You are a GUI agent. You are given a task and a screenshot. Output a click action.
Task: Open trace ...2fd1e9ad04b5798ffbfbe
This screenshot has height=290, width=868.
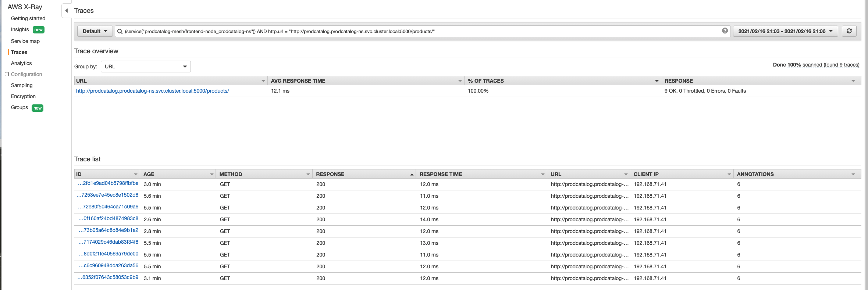(108, 183)
